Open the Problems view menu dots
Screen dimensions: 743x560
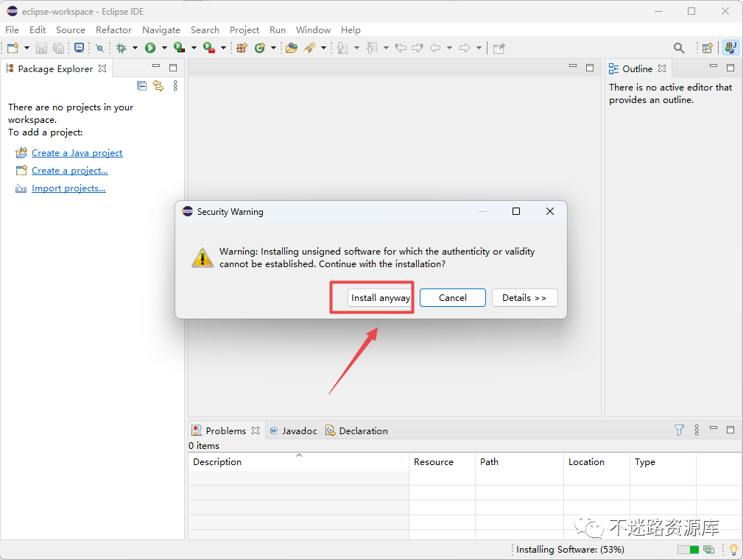click(x=697, y=430)
